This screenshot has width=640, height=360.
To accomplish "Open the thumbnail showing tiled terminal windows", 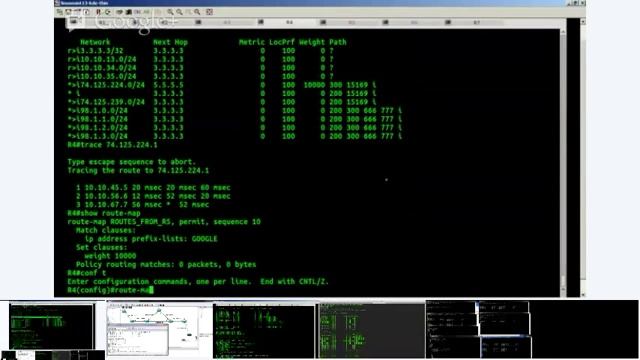I will click(x=478, y=330).
